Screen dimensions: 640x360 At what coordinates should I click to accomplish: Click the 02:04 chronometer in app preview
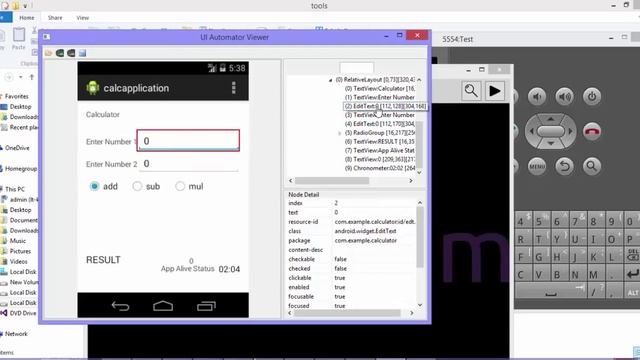pos(229,269)
